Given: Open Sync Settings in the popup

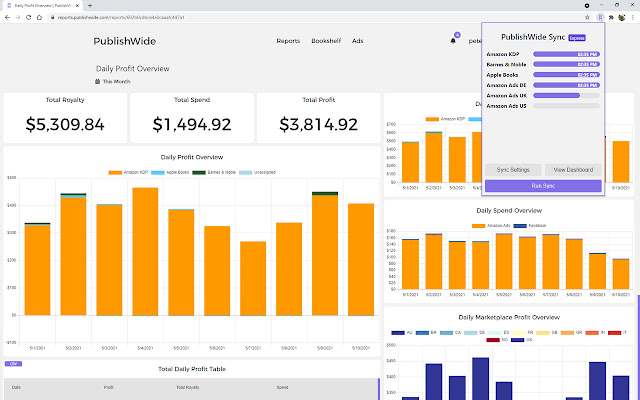Looking at the screenshot, I should pyautogui.click(x=513, y=170).
